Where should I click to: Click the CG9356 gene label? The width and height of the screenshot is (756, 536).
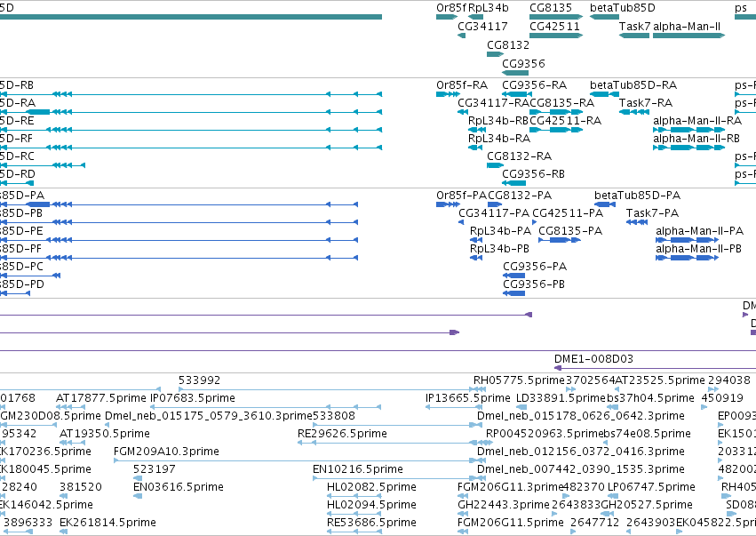pyautogui.click(x=523, y=64)
